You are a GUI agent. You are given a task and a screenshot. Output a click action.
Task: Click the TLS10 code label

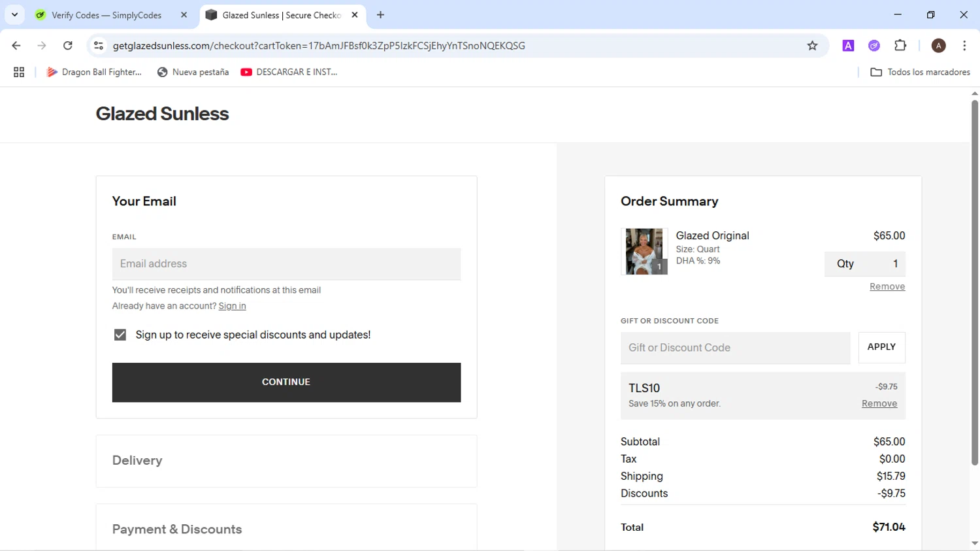[x=644, y=388]
